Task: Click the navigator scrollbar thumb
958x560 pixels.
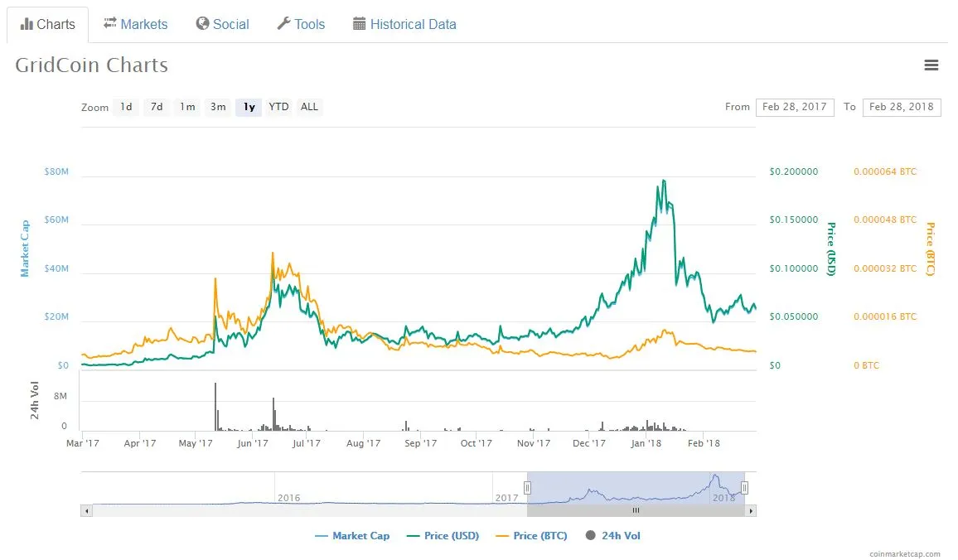Action: [x=636, y=510]
